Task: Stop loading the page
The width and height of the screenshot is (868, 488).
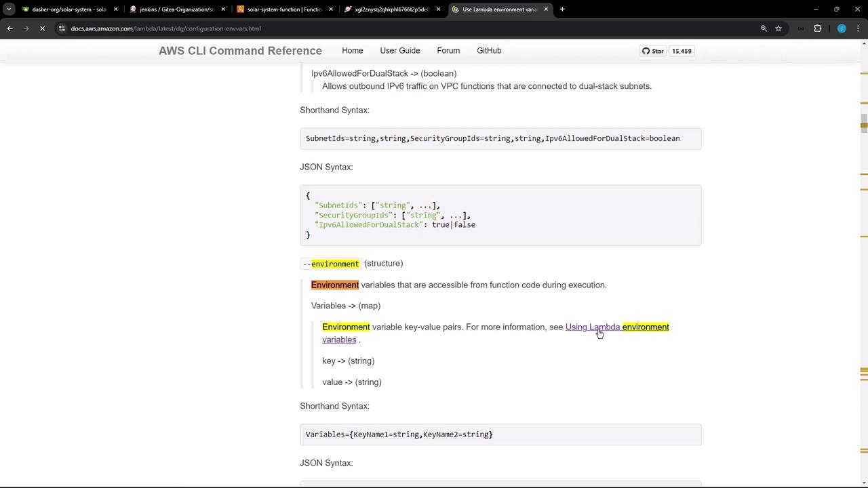Action: point(42,28)
